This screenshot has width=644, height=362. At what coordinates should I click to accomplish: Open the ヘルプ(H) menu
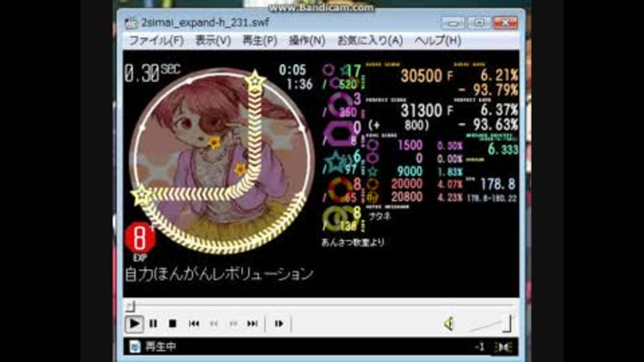tap(438, 40)
